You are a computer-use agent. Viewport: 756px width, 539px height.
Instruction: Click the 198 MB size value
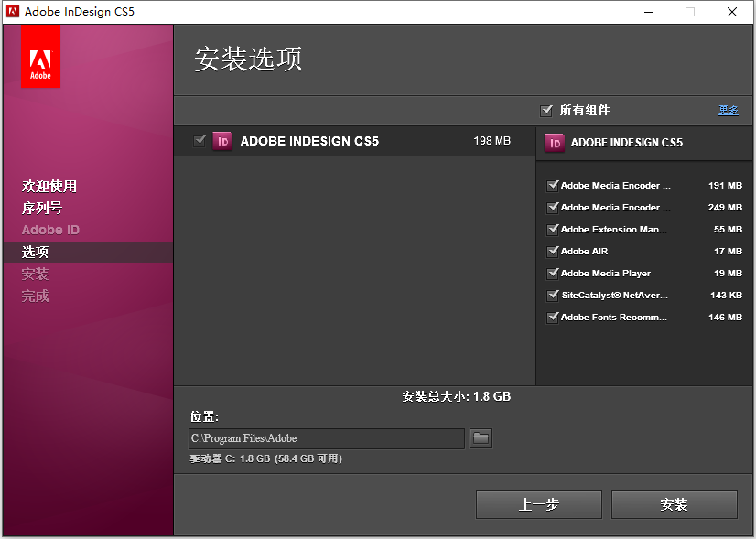[491, 141]
